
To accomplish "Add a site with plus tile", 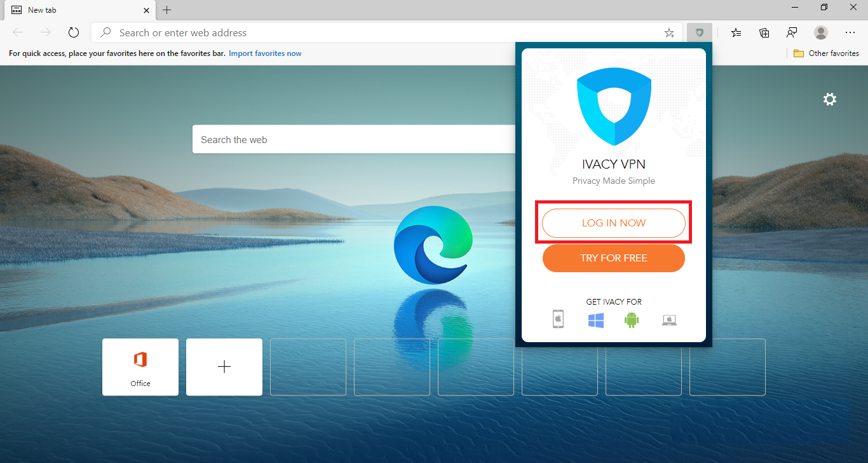I will [x=224, y=367].
